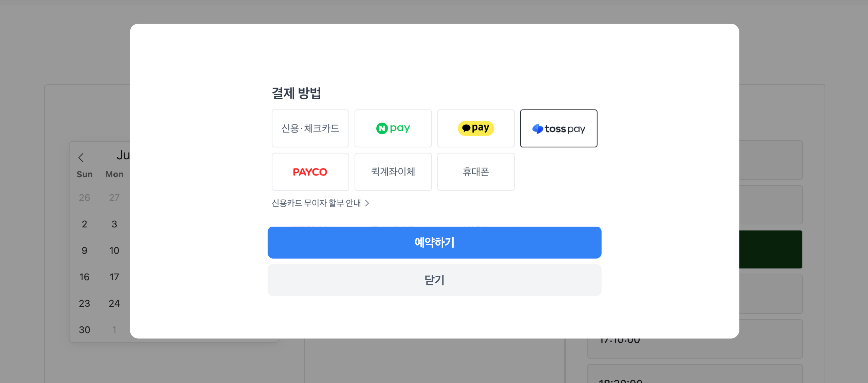The height and width of the screenshot is (383, 868).
Task: Click the dark green selected time slot
Action: (771, 249)
